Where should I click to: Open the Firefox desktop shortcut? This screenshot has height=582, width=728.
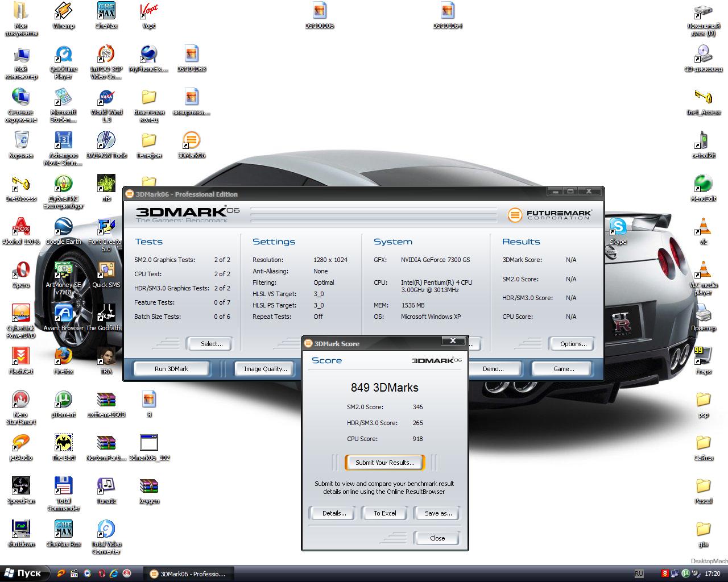pyautogui.click(x=63, y=360)
